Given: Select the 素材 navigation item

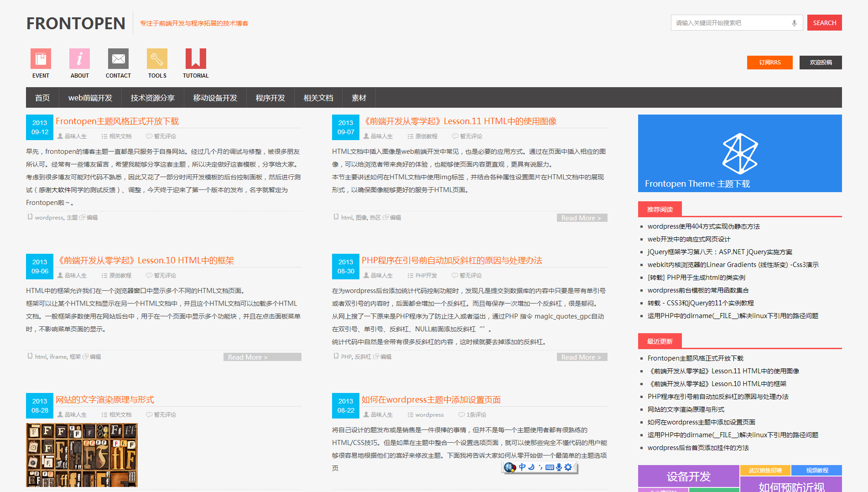Looking at the screenshot, I should [x=359, y=98].
